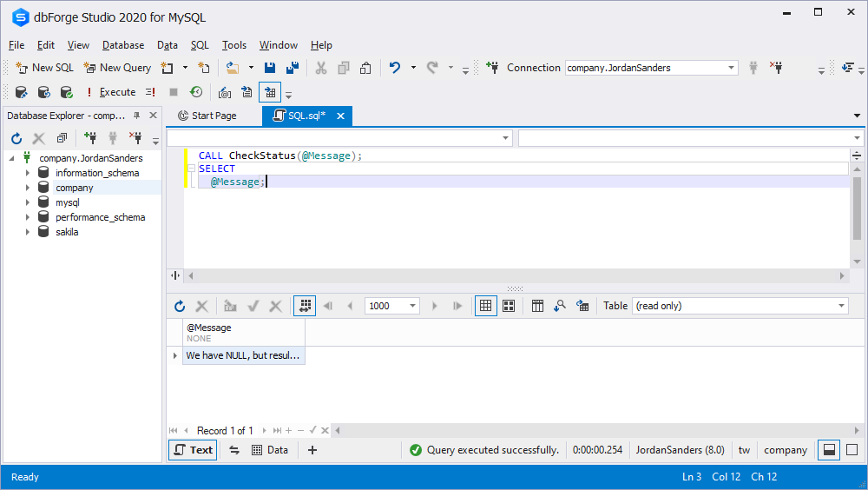Click the Save All icon

click(x=293, y=68)
